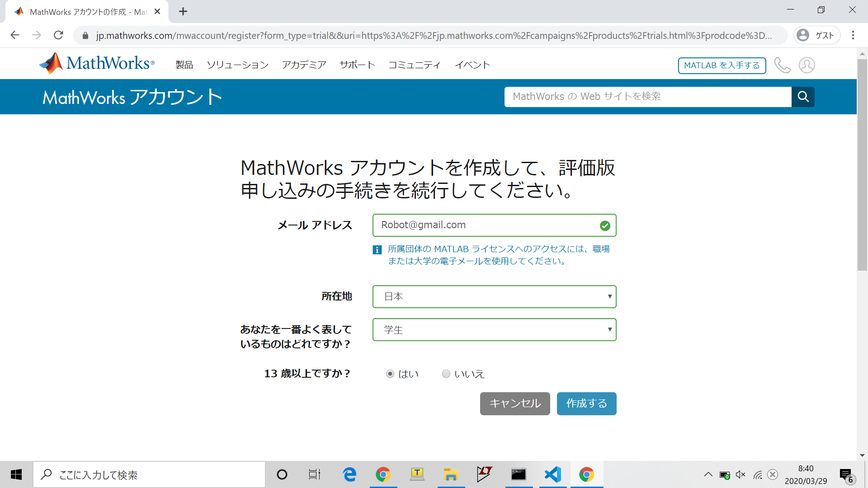Open the Windows Start menu
The image size is (868, 488).
(x=16, y=474)
